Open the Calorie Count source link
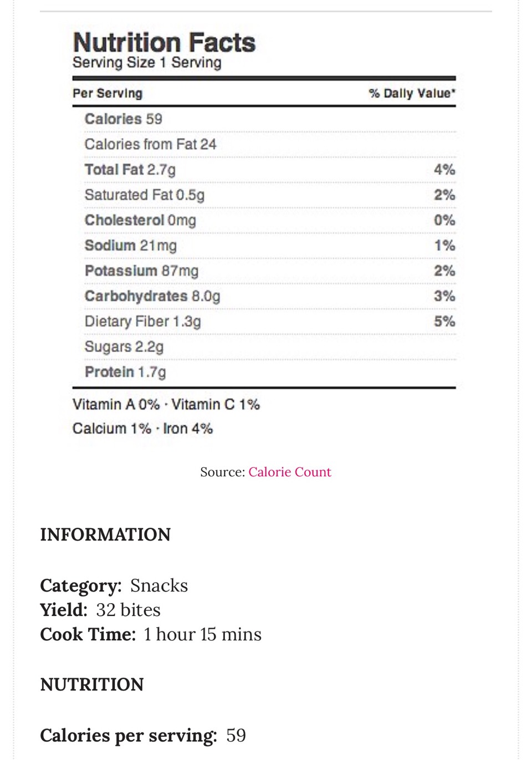 [290, 472]
